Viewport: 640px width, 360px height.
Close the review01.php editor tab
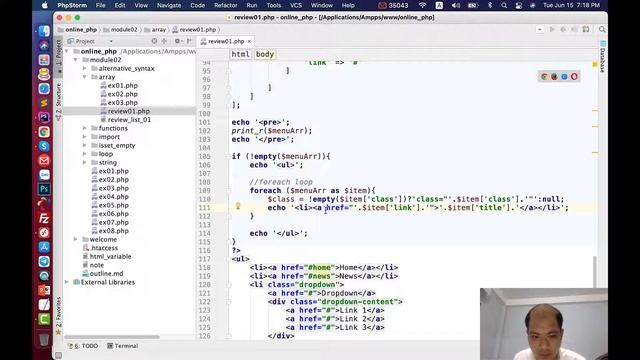tap(249, 41)
